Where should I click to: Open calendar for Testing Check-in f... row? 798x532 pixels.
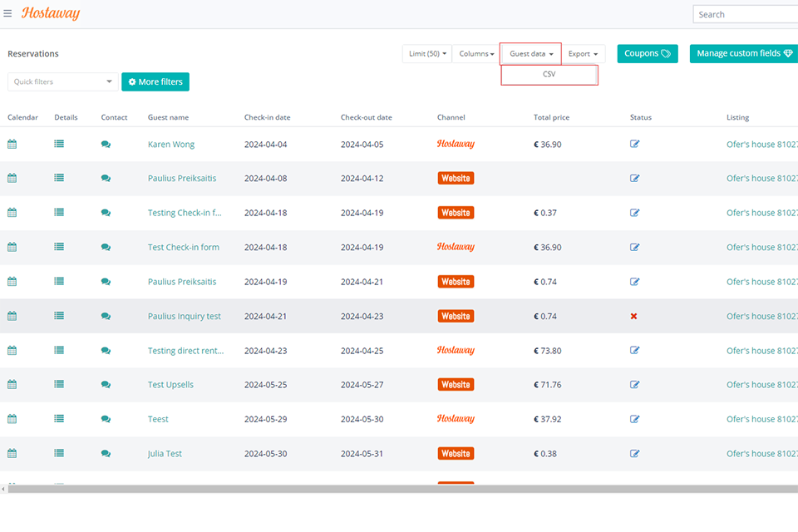tap(12, 212)
